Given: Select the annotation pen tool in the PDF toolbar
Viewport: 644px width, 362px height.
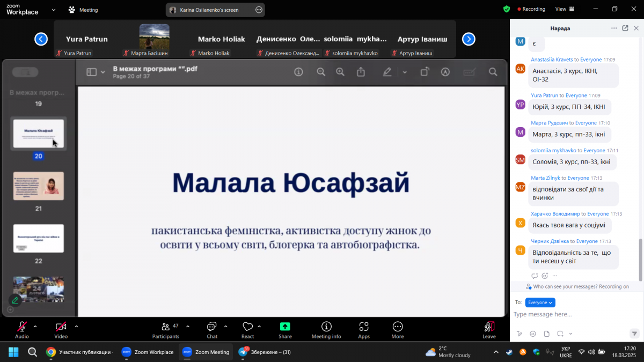Looking at the screenshot, I should point(387,72).
